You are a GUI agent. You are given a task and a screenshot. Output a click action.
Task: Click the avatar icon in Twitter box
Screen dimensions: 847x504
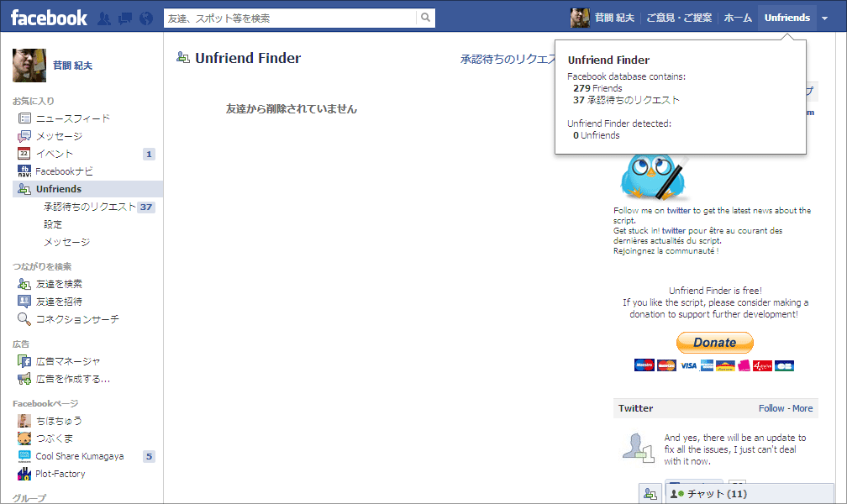(638, 449)
